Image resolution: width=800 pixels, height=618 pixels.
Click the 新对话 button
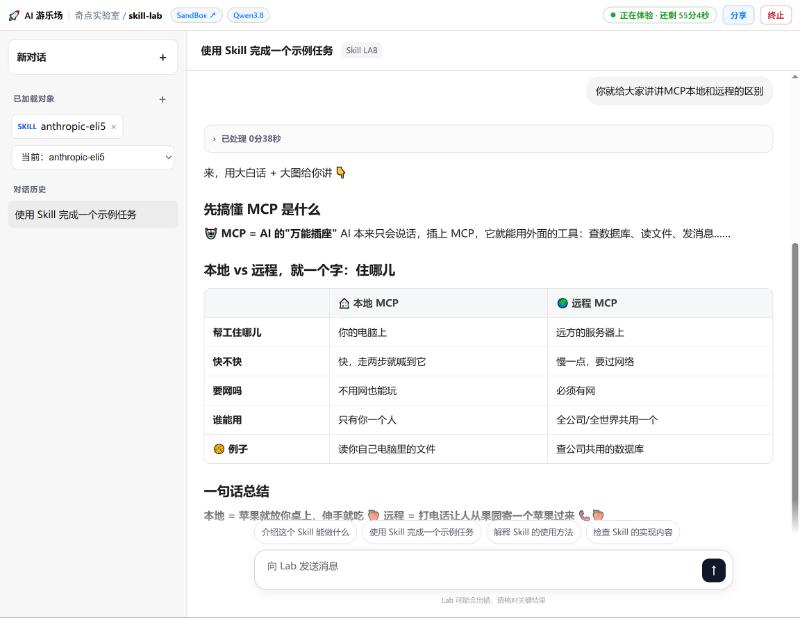pos(93,57)
